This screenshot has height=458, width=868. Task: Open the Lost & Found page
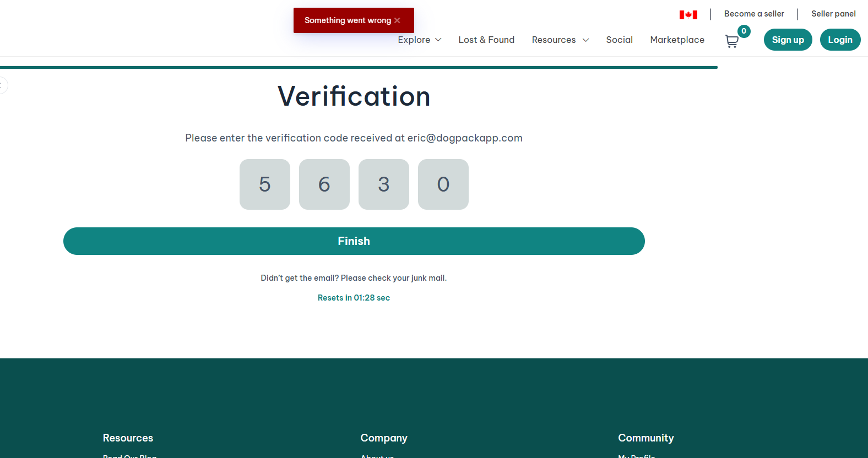coord(486,40)
